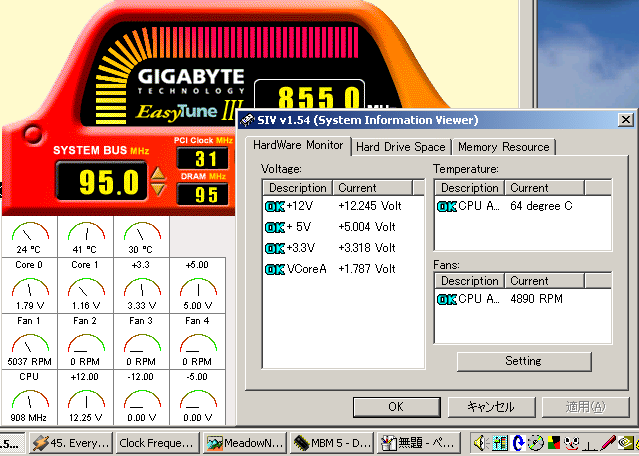Click the smiley face tray icon
Viewport: 639px width, 456px height.
(572, 443)
